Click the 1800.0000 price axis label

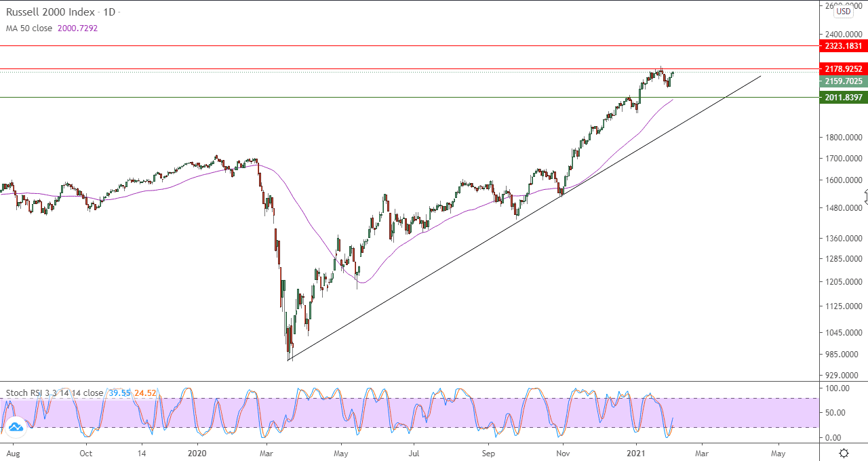843,138
